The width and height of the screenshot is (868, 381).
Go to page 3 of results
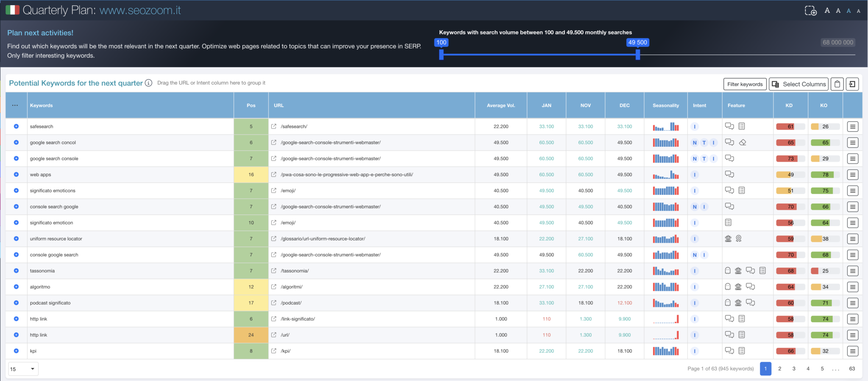click(794, 369)
